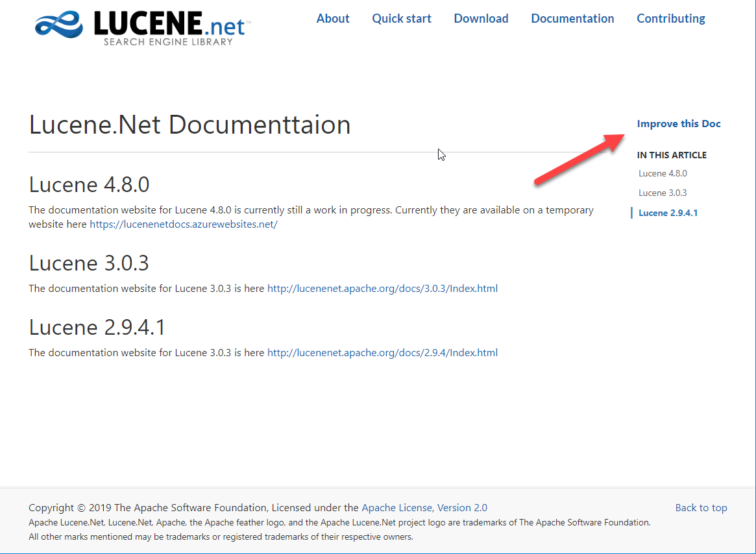Screen dimensions: 756x554
Task: Jump to Lucene 4.8.0 in sidebar
Action: tap(663, 174)
